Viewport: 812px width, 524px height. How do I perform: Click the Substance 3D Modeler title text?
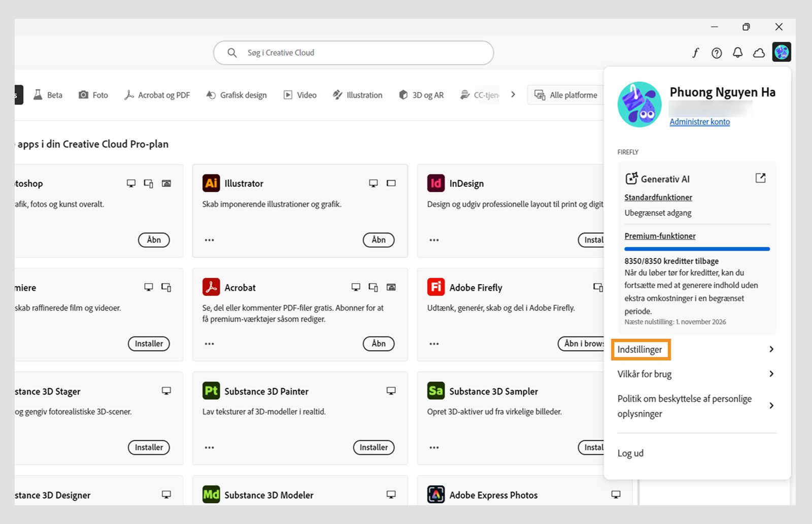point(269,495)
